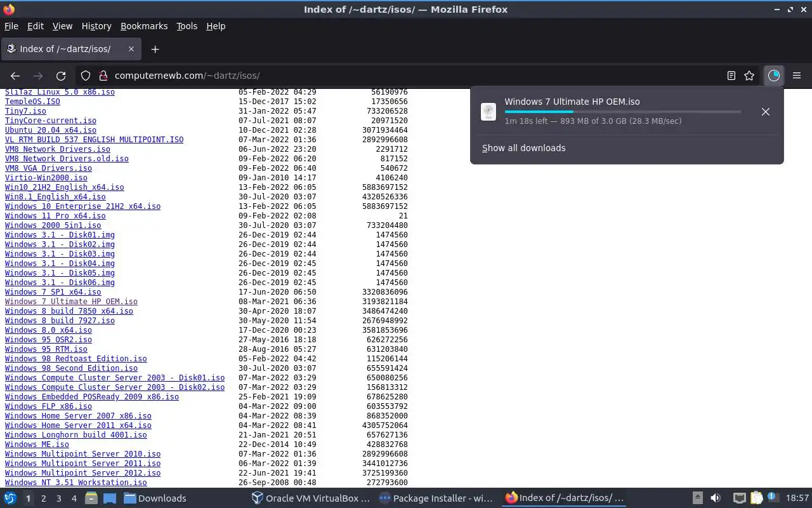
Task: Click Virtio-Win2000.iso link
Action: [x=46, y=178]
